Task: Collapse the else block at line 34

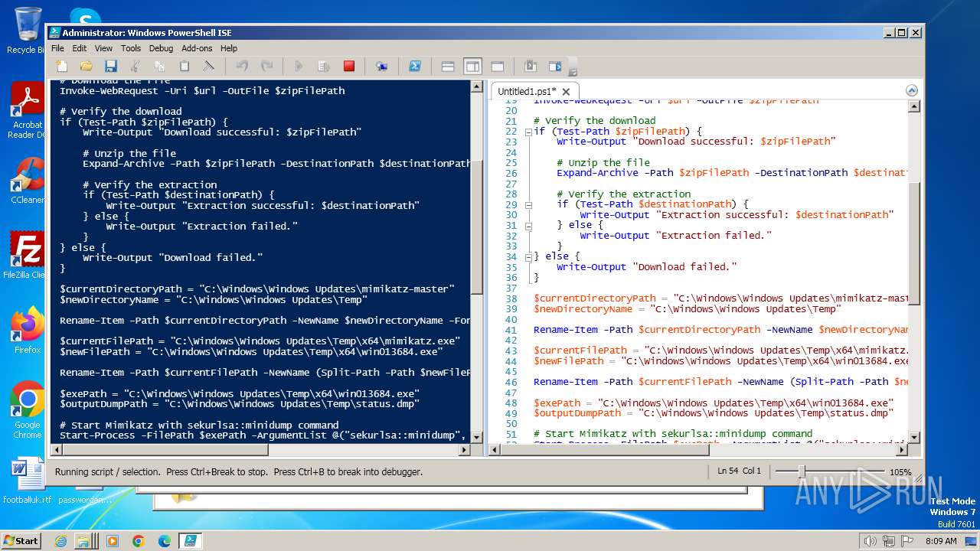Action: click(528, 257)
